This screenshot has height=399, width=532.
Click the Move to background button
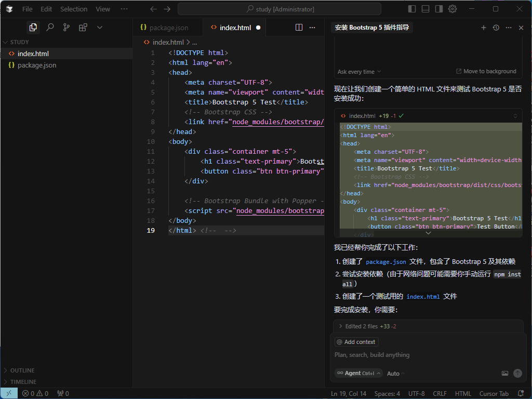tap(486, 72)
